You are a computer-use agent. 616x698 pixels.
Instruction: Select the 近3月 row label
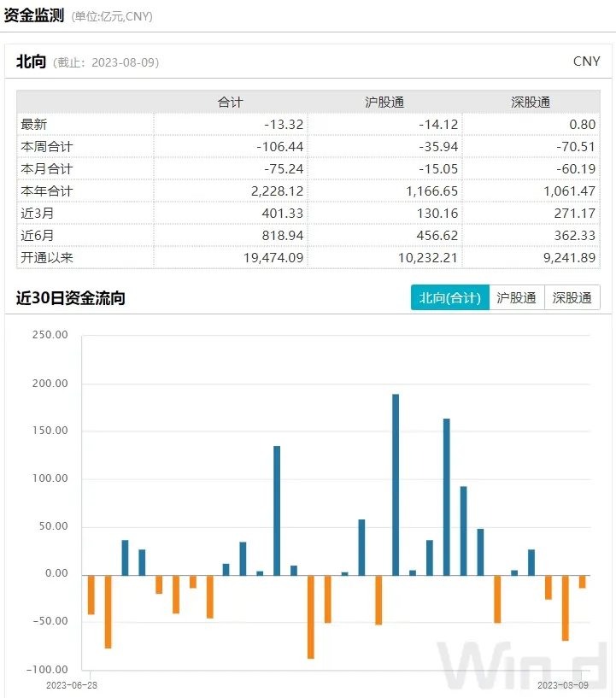click(x=37, y=214)
